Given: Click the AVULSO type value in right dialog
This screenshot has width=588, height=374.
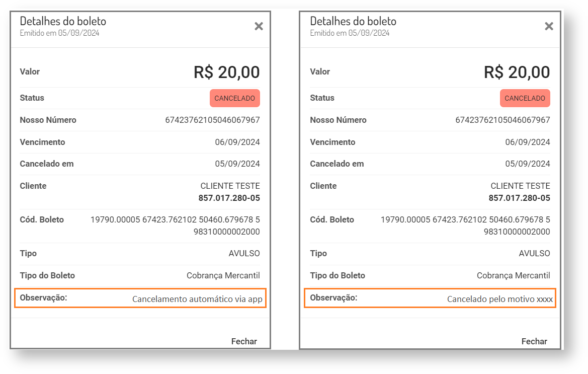Looking at the screenshot, I should [534, 253].
